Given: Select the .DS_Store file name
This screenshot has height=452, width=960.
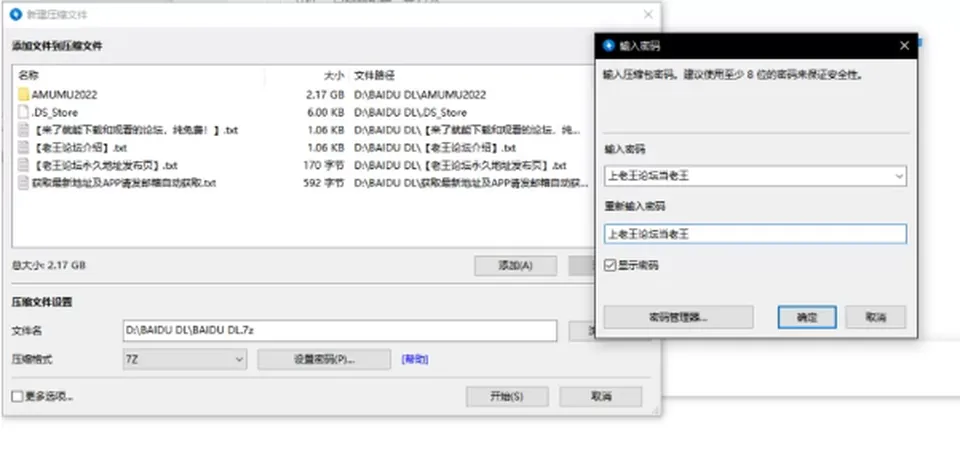Looking at the screenshot, I should click(x=54, y=113).
